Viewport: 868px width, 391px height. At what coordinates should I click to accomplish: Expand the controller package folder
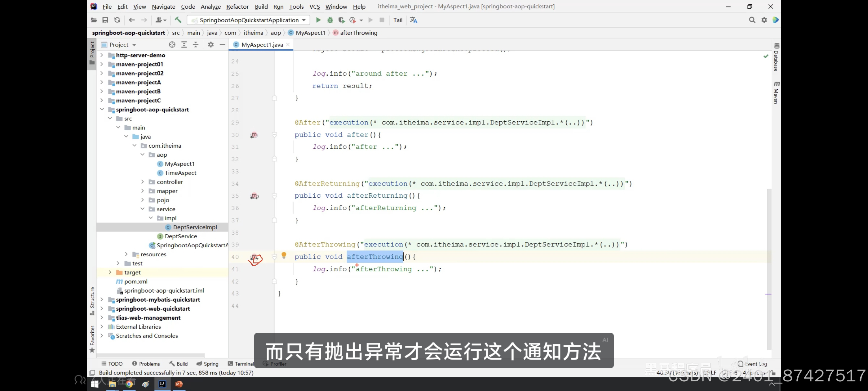pos(143,182)
